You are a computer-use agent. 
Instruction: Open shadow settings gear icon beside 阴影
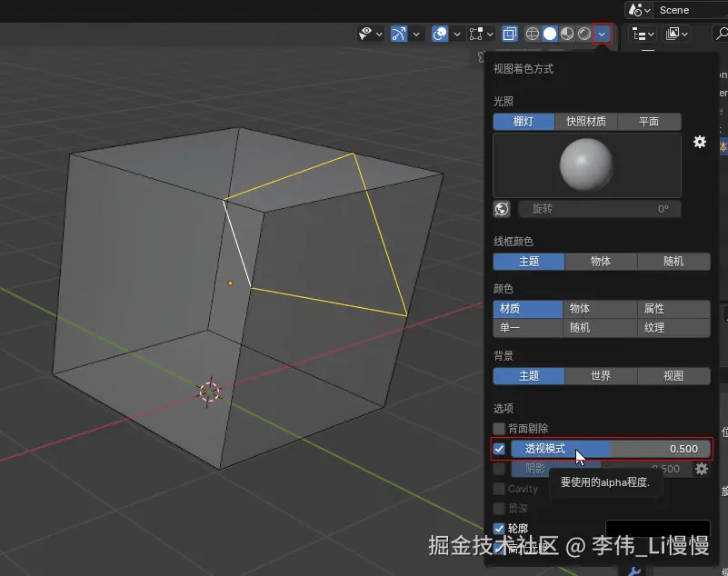[701, 469]
